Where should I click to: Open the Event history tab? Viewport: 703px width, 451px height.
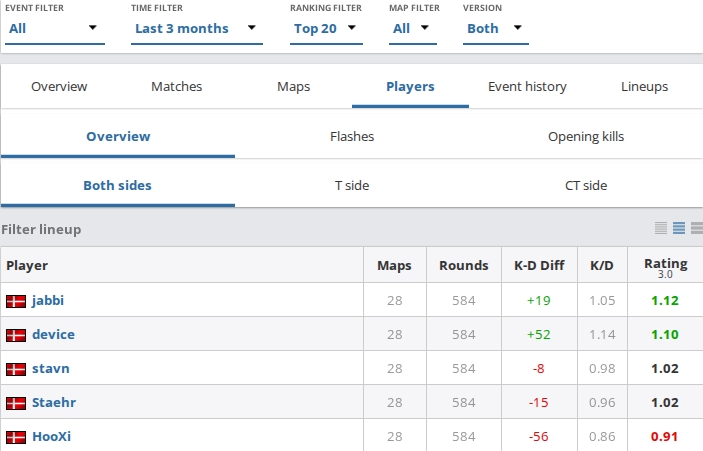pos(527,87)
